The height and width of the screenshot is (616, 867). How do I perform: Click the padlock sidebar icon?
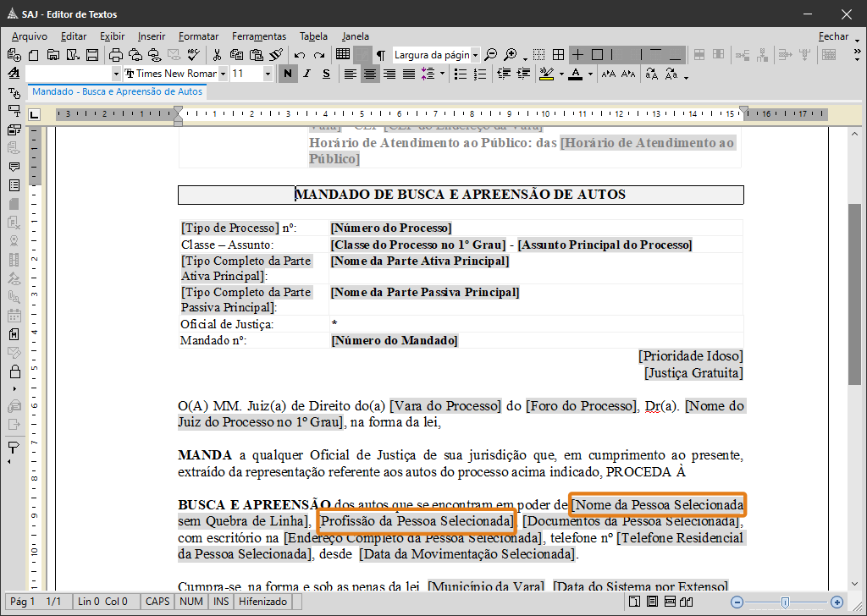pos(14,371)
